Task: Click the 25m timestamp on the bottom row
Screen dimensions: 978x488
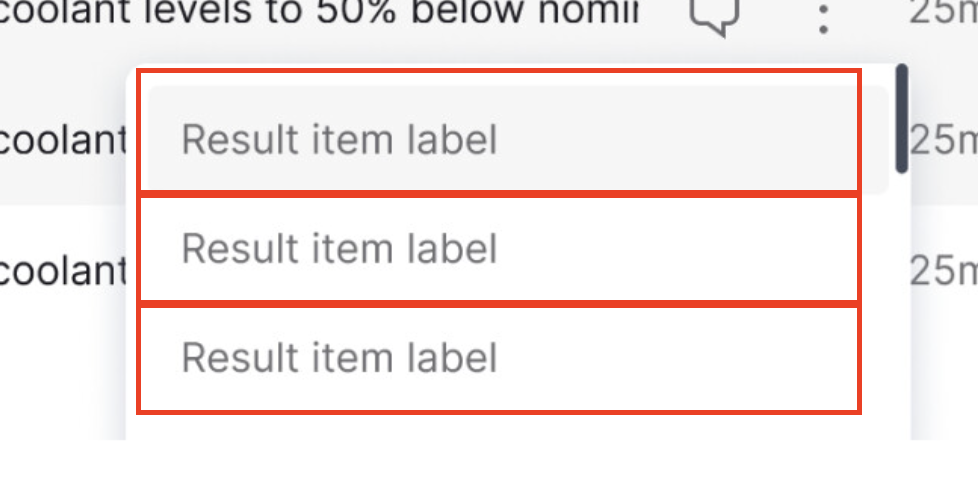Action: [944, 271]
